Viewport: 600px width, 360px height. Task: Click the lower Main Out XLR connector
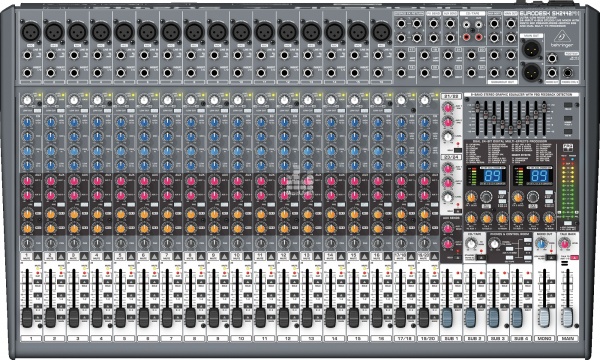point(531,72)
